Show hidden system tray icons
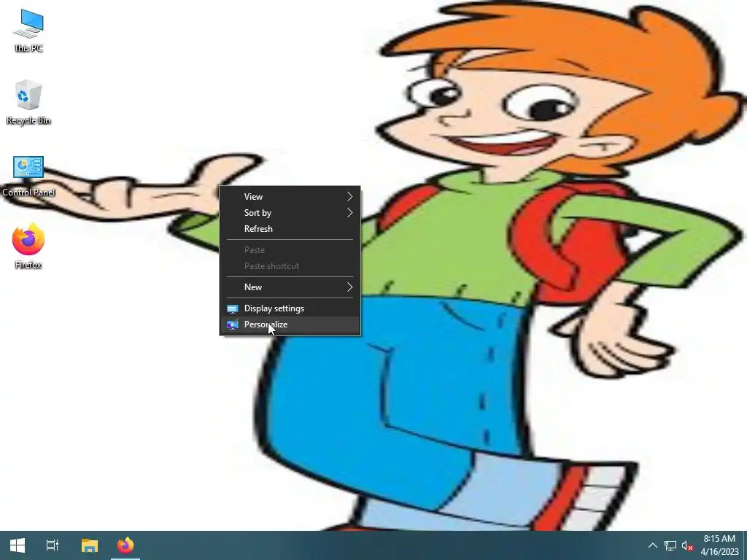Image resolution: width=747 pixels, height=560 pixels. pyautogui.click(x=653, y=545)
